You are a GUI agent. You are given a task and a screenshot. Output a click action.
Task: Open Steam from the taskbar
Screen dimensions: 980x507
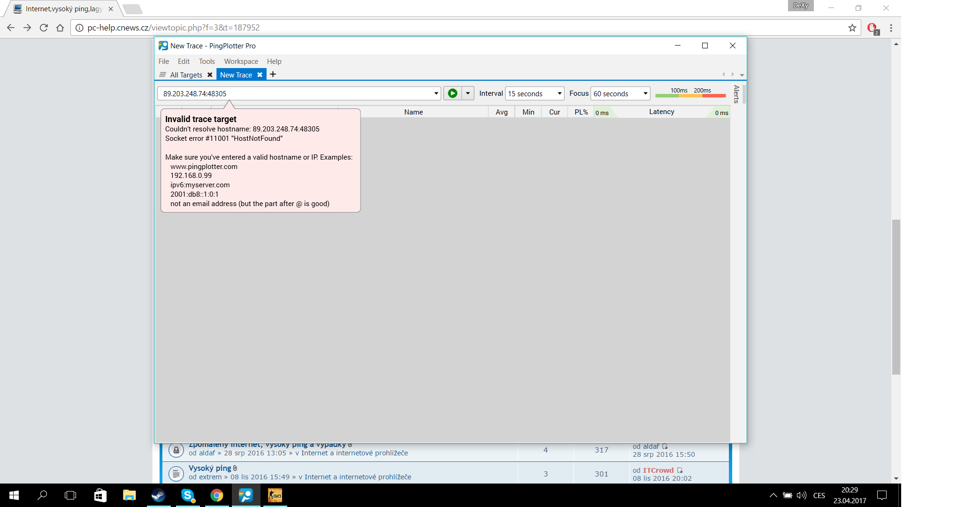pos(158,495)
